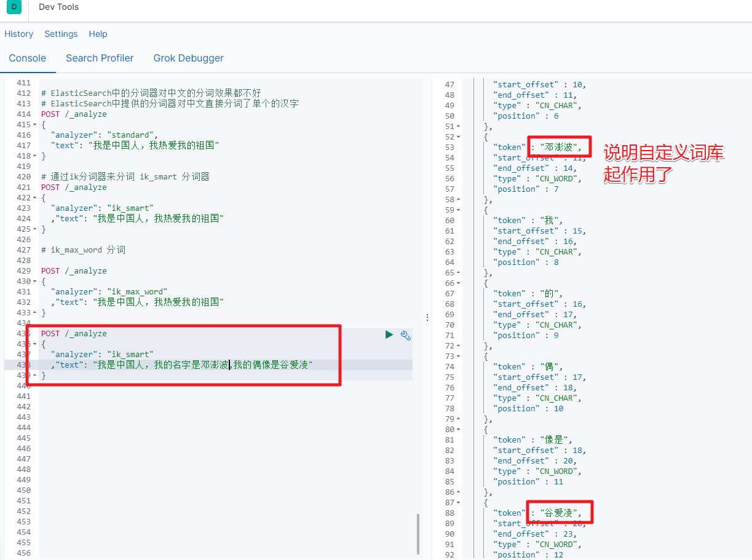Click "end_offset" : 23 output line
752x560 pixels.
tap(534, 534)
